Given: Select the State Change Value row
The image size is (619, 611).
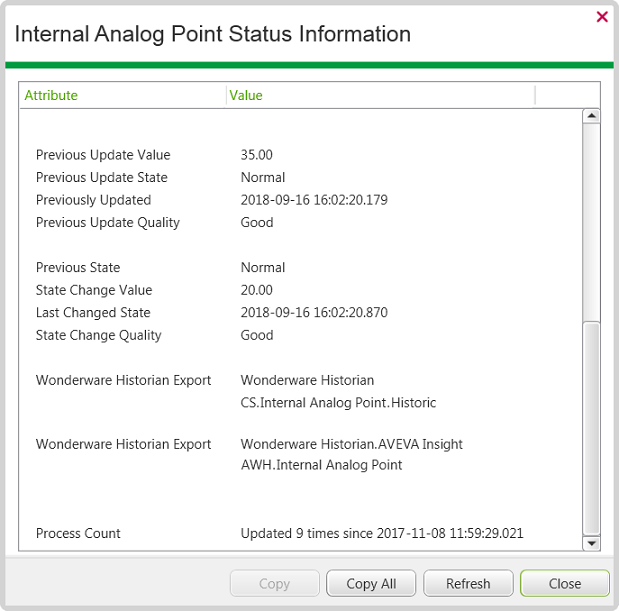Looking at the screenshot, I should click(300, 290).
